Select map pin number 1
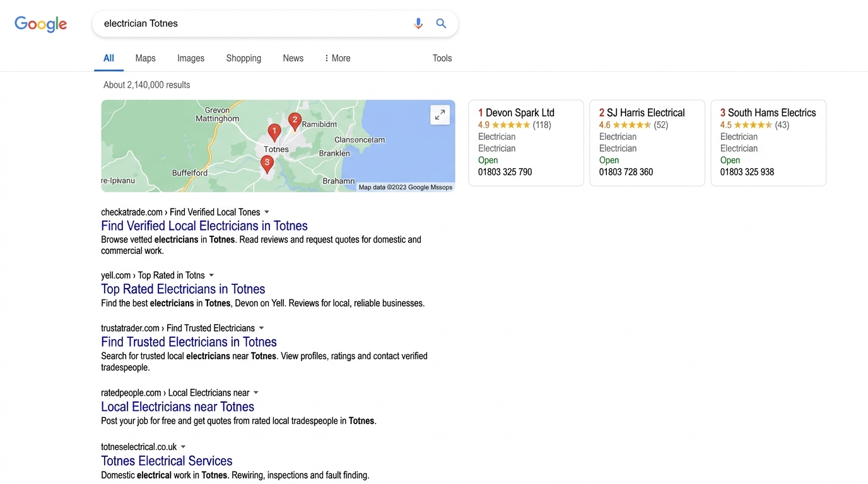868x484 pixels. tap(274, 132)
